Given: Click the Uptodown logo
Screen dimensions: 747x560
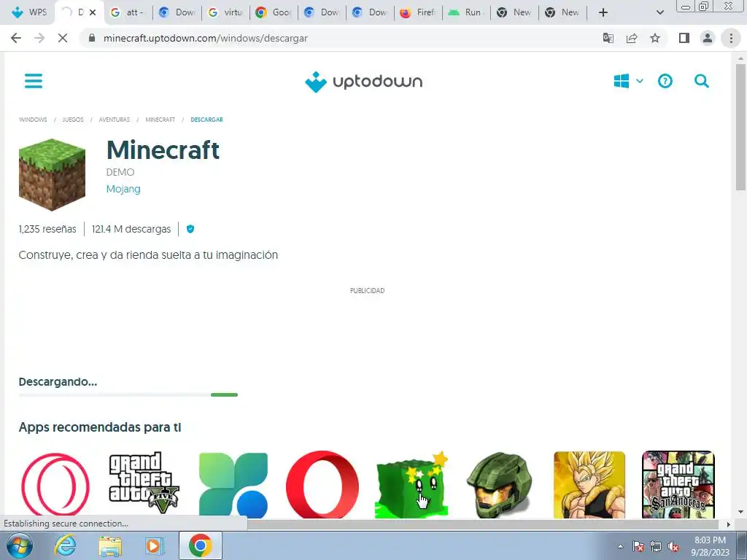Looking at the screenshot, I should click(x=363, y=82).
